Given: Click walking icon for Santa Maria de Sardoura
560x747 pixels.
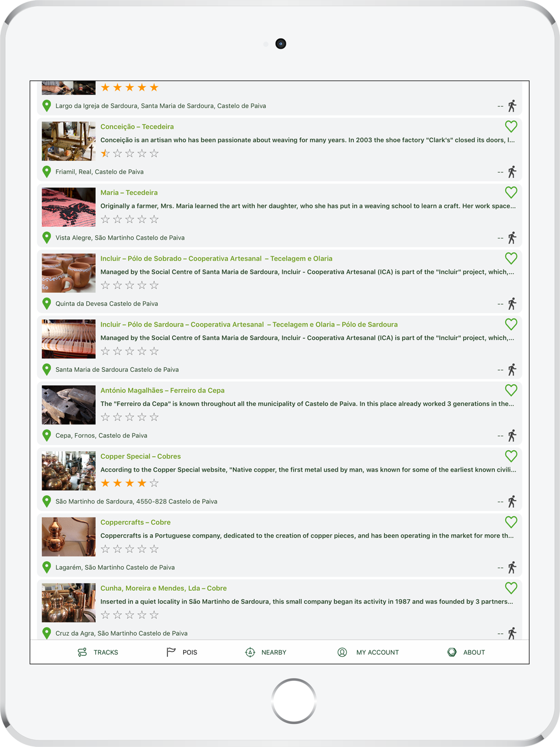Looking at the screenshot, I should point(512,370).
